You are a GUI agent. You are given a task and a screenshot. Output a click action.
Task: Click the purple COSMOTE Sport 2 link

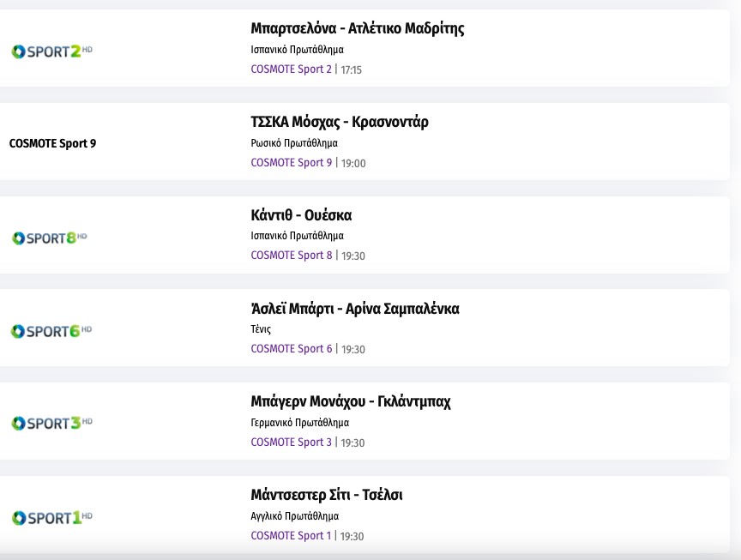click(291, 69)
